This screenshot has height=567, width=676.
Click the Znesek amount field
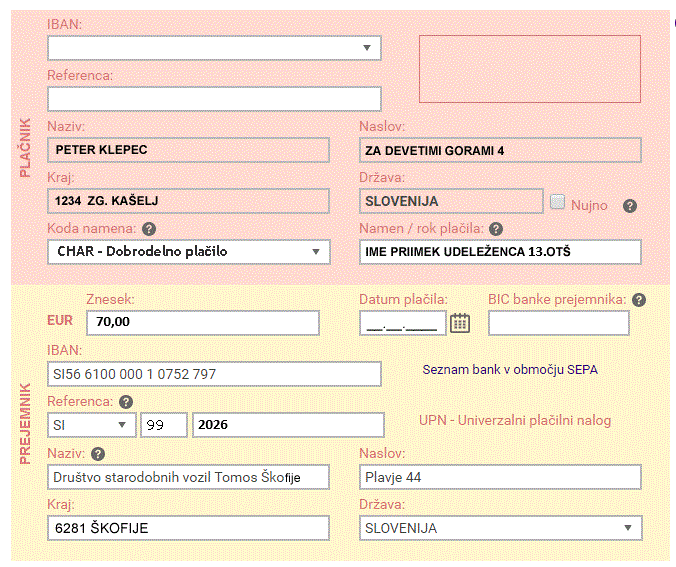[x=203, y=323]
